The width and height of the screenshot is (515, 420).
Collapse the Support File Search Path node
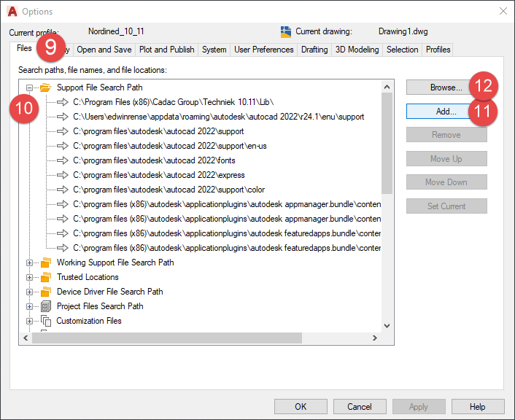[x=30, y=87]
